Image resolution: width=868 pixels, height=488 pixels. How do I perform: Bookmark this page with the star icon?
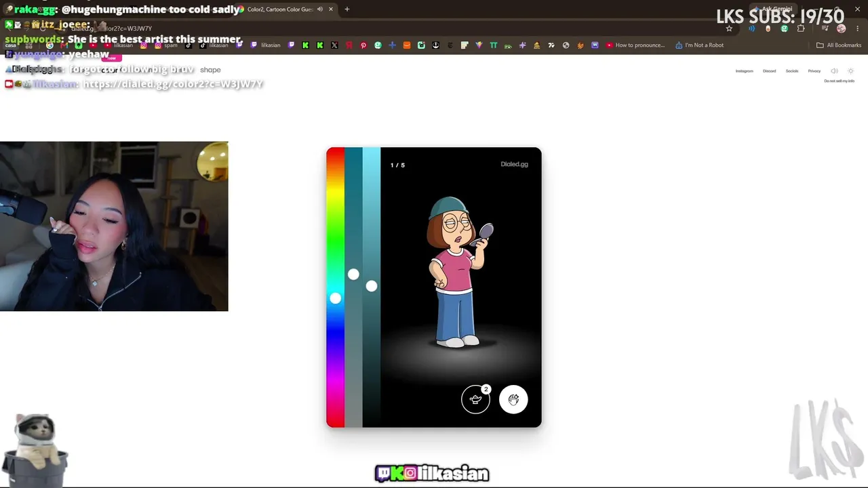click(x=729, y=28)
